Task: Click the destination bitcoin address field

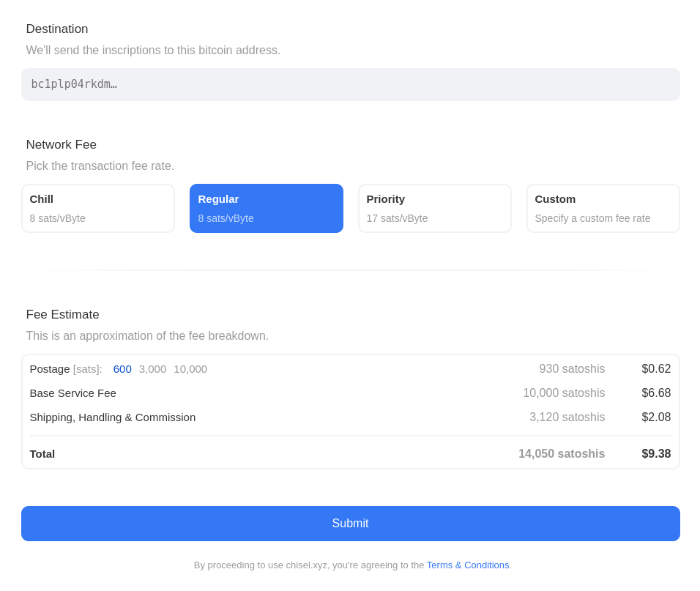Action: [x=350, y=84]
